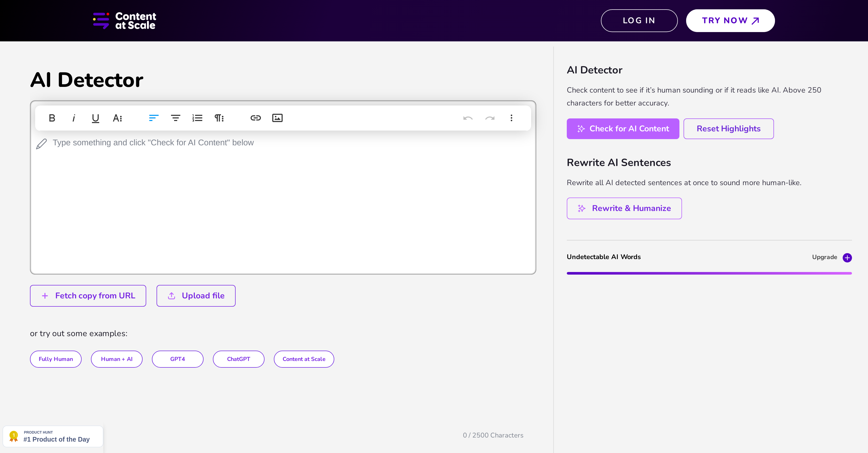
Task: Open the three-dot overflow menu
Action: (512, 118)
